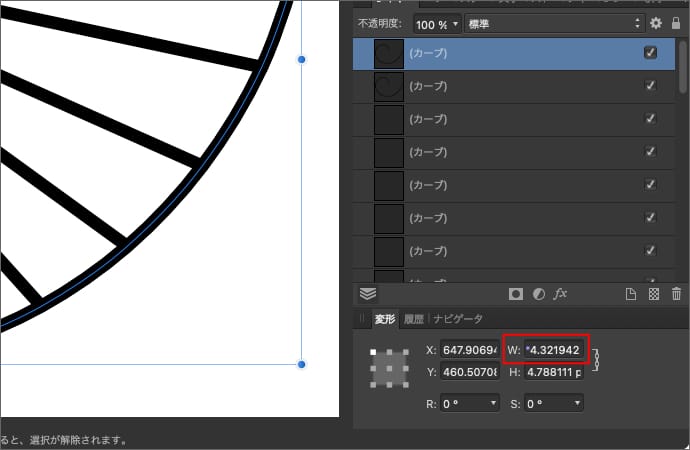Uncheck visibility of the second (カーブ) layer
The height and width of the screenshot is (450, 690).
coord(651,86)
